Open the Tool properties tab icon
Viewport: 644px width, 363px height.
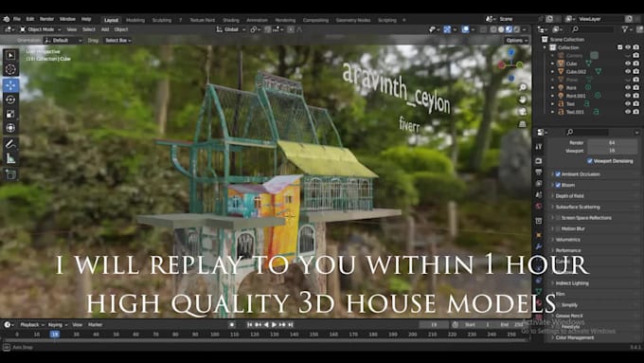(x=539, y=146)
